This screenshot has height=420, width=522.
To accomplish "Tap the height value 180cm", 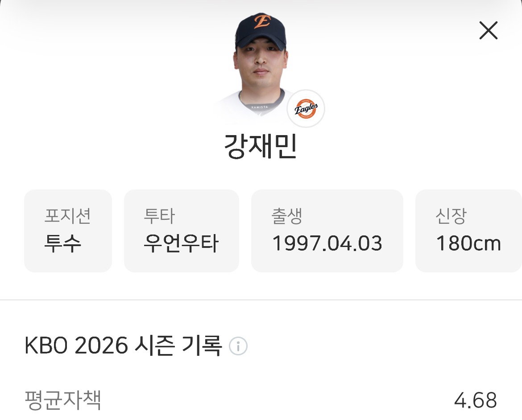I will [x=468, y=243].
